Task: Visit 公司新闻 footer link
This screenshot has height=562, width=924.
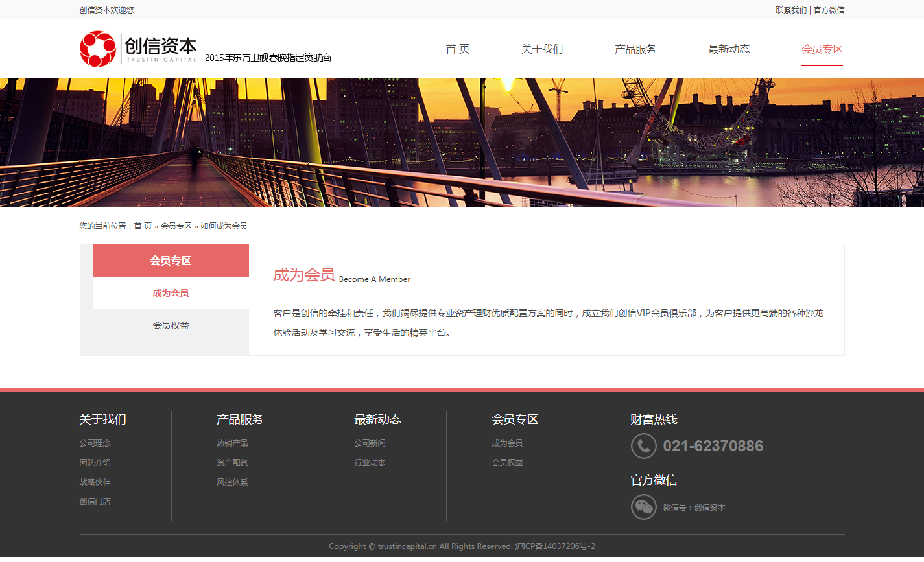Action: point(370,443)
